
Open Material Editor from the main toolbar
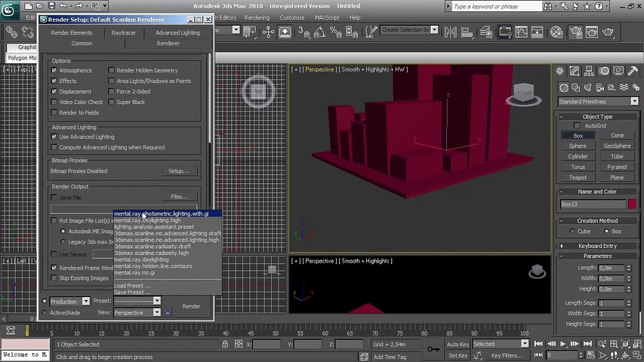(555, 32)
